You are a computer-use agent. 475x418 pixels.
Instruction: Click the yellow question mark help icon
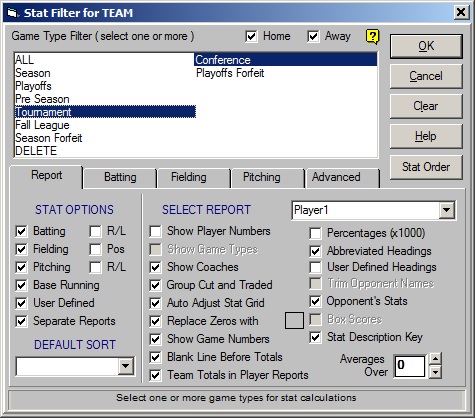372,36
